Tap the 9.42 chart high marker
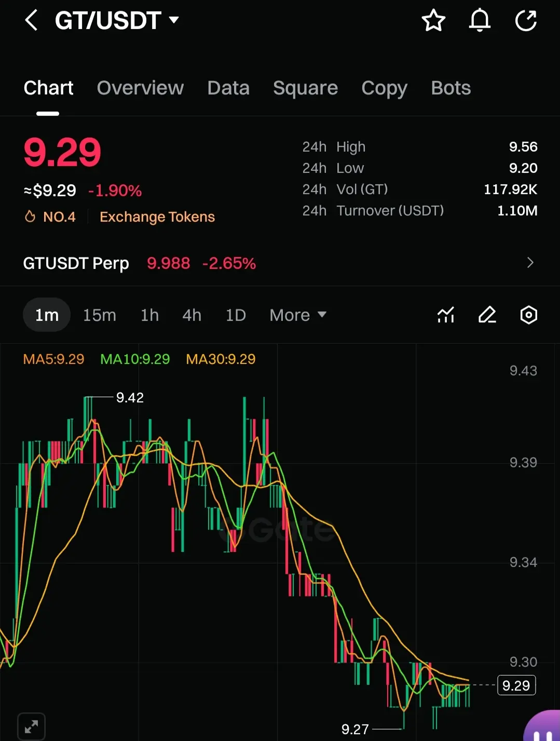Viewport: 560px width, 741px height. (x=130, y=398)
